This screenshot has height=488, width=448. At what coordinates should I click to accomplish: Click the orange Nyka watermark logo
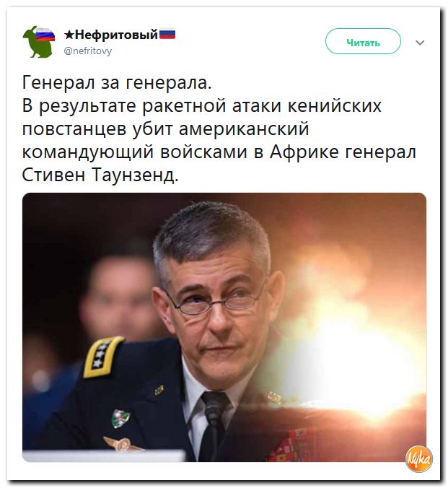418,458
